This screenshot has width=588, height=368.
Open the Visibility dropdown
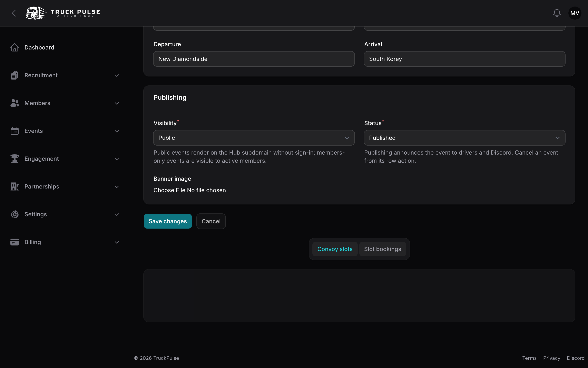[x=254, y=138]
